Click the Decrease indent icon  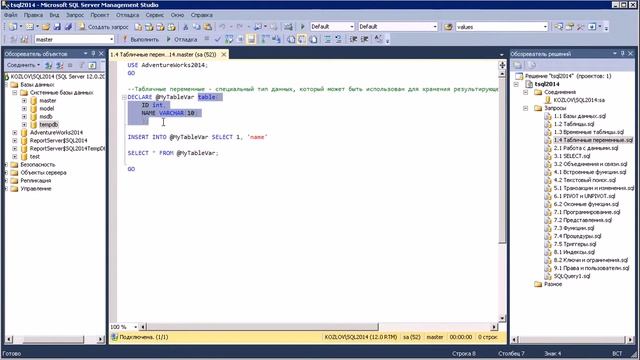[353, 39]
